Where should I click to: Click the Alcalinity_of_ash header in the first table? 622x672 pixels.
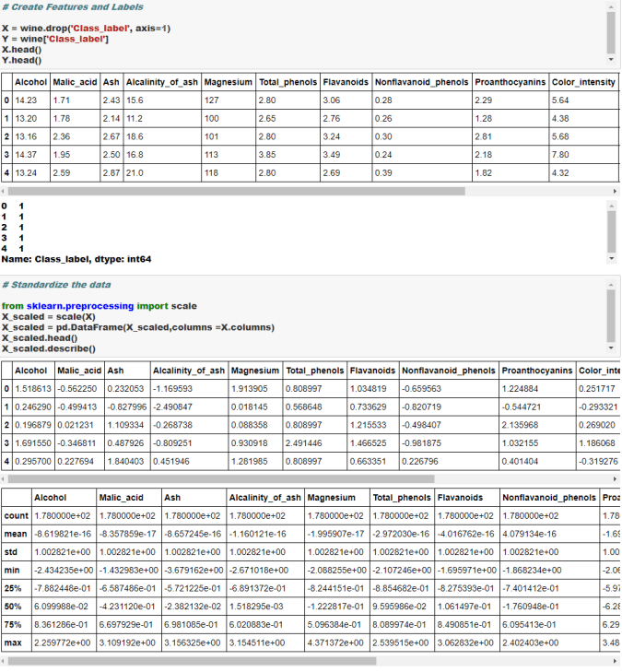(161, 82)
